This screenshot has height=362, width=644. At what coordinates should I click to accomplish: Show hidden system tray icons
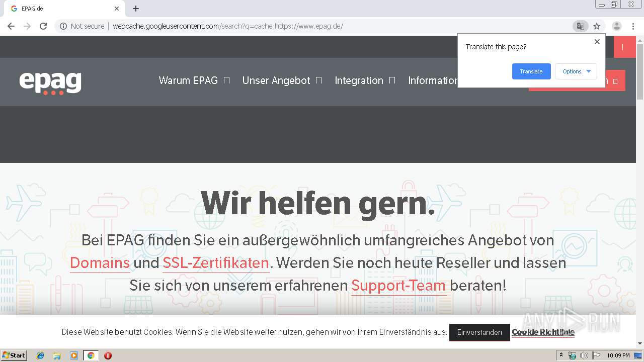coord(561,355)
